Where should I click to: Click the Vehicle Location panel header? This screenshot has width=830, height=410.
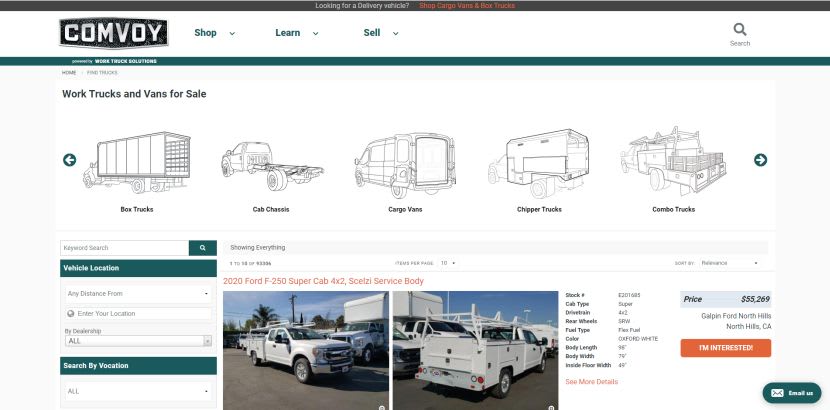tap(138, 268)
